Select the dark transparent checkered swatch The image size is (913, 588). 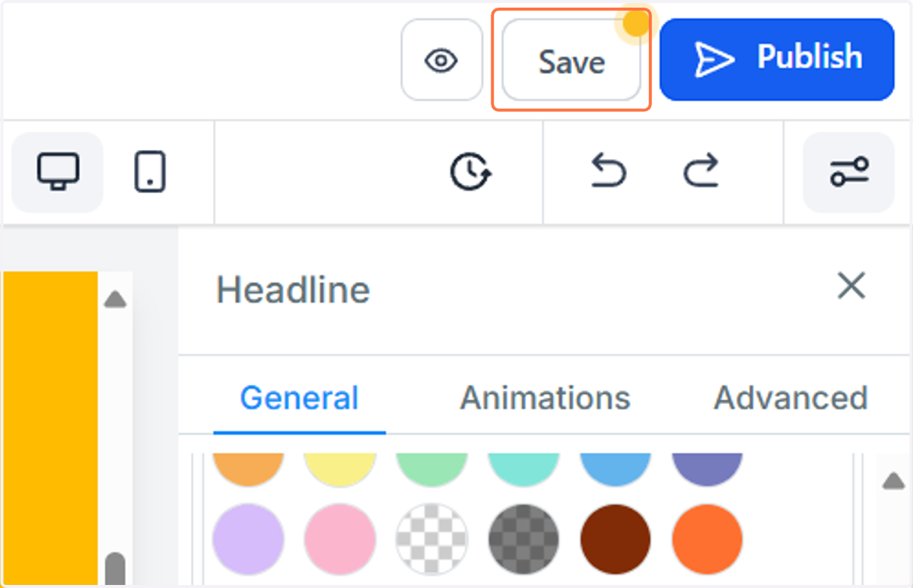click(x=523, y=539)
